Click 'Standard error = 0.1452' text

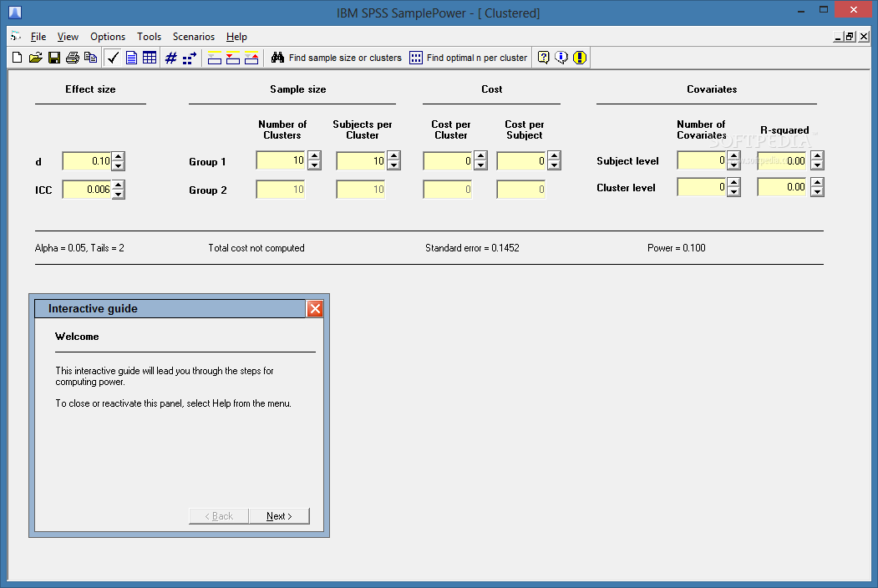coord(472,248)
